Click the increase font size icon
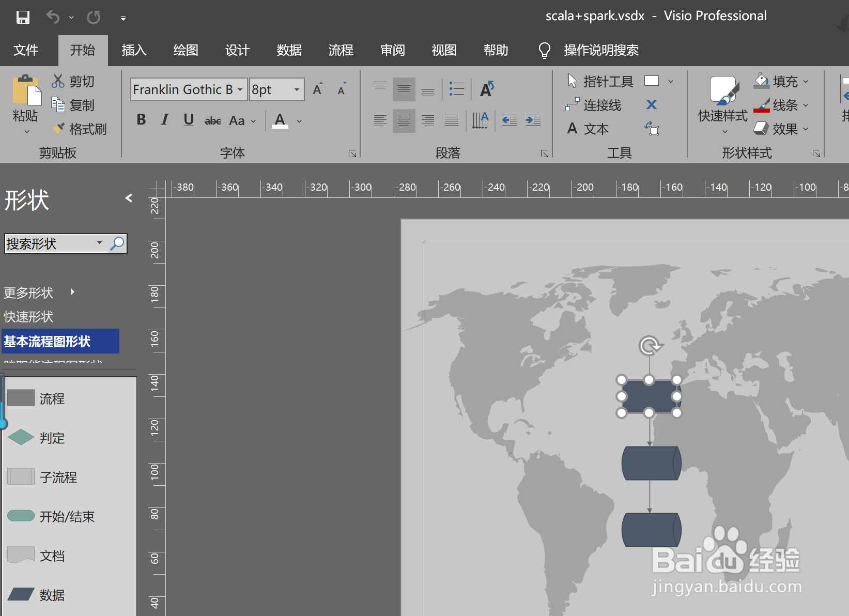Image resolution: width=849 pixels, height=616 pixels. pos(318,89)
